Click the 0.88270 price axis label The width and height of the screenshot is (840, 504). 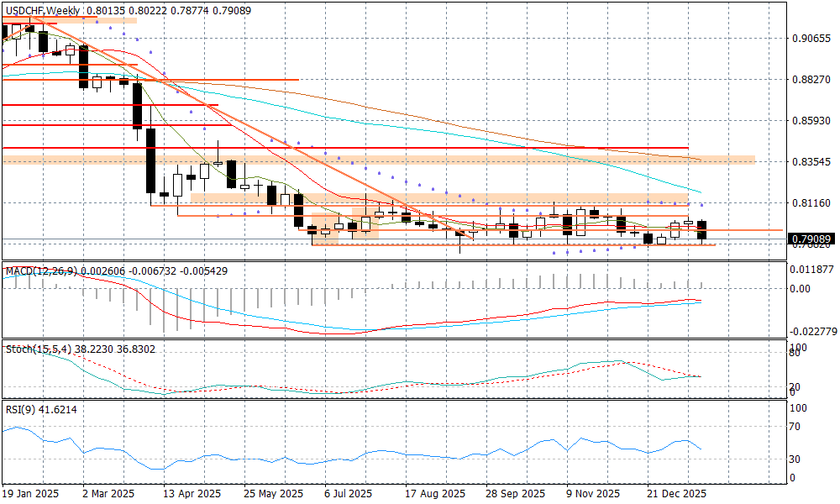[x=811, y=80]
